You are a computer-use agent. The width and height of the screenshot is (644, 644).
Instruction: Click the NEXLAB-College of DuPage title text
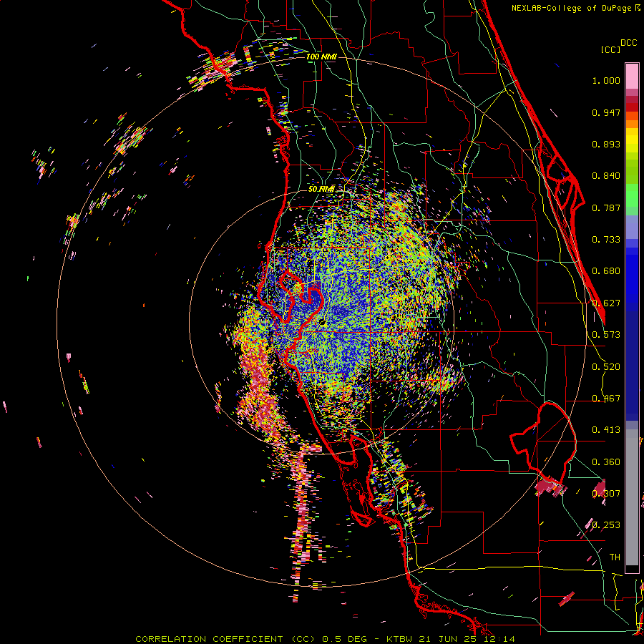(572, 8)
